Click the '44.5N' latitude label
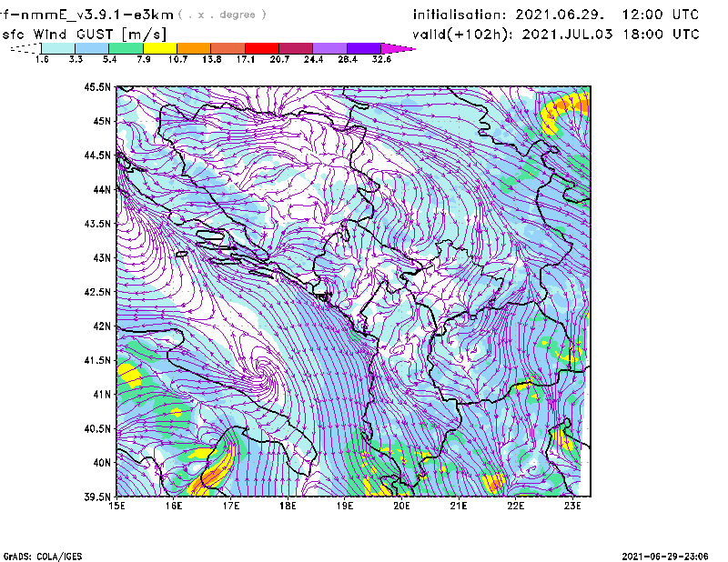The image size is (728, 562). [x=97, y=155]
